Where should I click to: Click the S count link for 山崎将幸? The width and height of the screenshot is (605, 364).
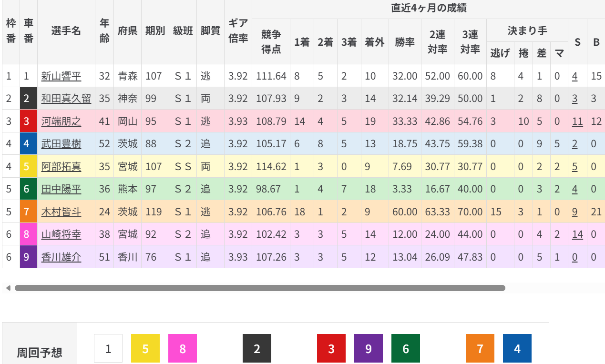pos(577,234)
